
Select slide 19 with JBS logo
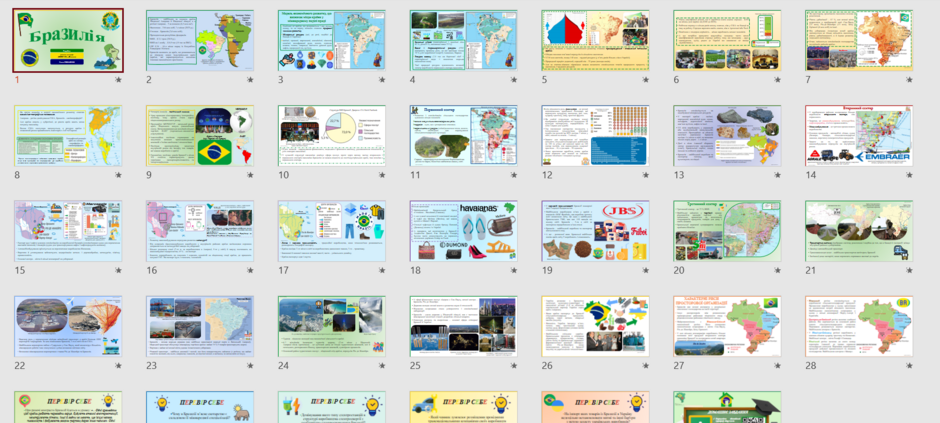pyautogui.click(x=595, y=231)
